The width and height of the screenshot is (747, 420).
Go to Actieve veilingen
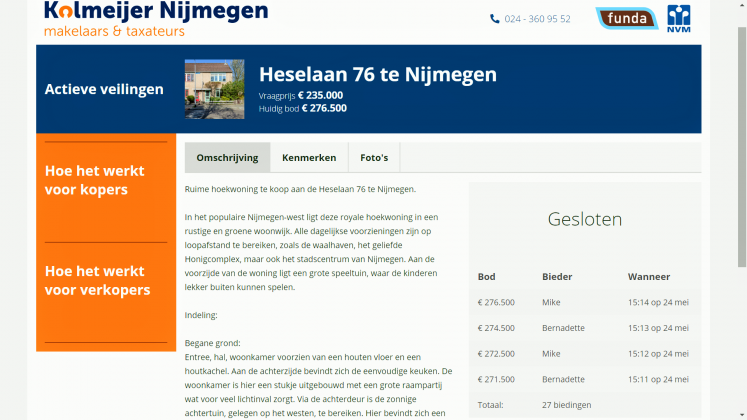[x=104, y=89]
